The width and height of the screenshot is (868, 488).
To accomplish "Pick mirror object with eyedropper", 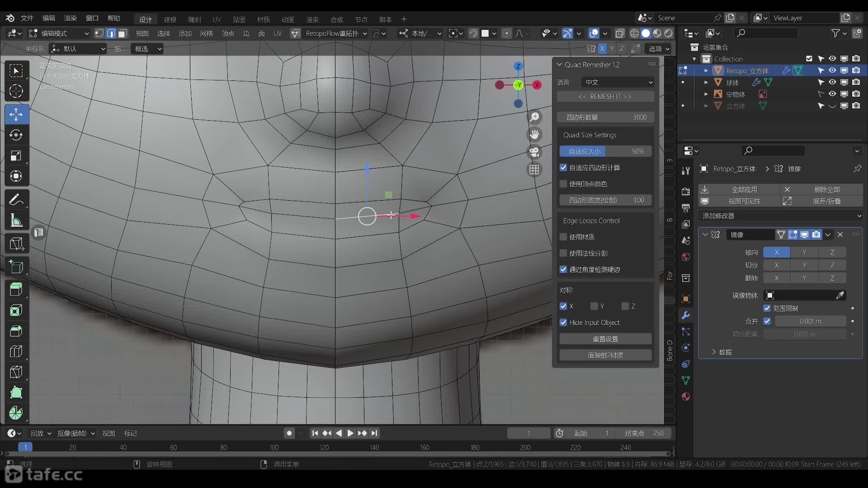I will coord(840,296).
